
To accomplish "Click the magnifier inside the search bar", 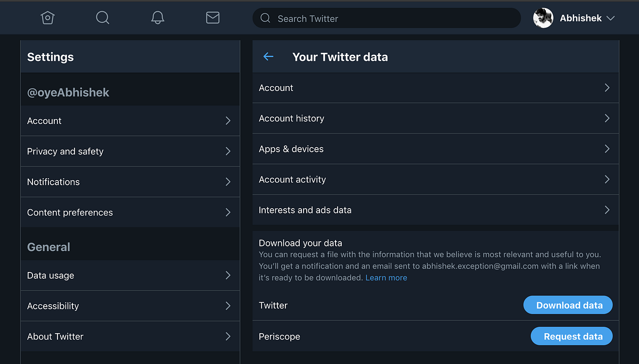I will coord(265,18).
